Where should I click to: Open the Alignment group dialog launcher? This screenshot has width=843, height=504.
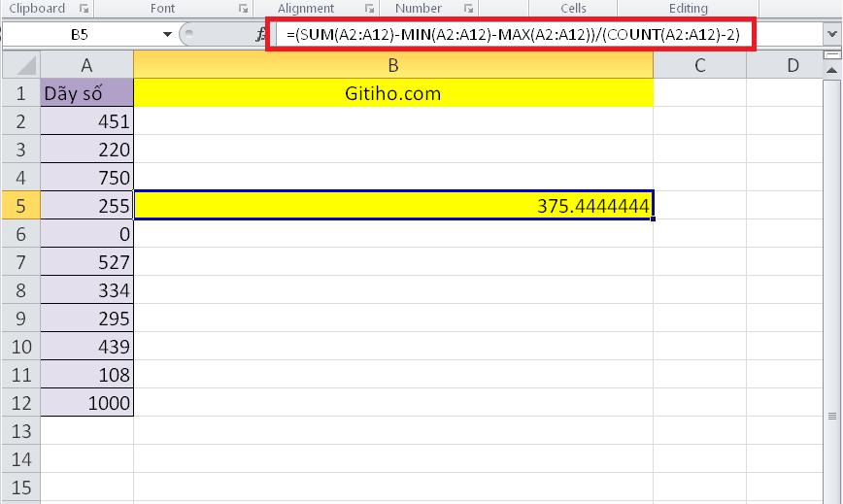pos(369,9)
